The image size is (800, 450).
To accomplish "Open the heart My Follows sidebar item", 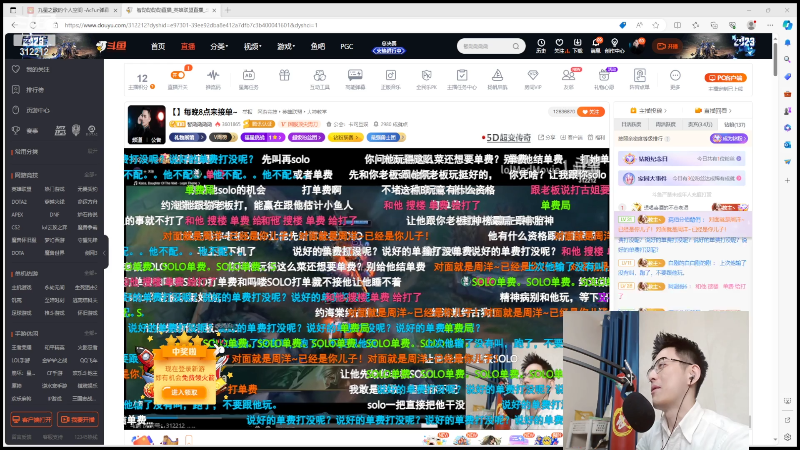I will (34, 69).
